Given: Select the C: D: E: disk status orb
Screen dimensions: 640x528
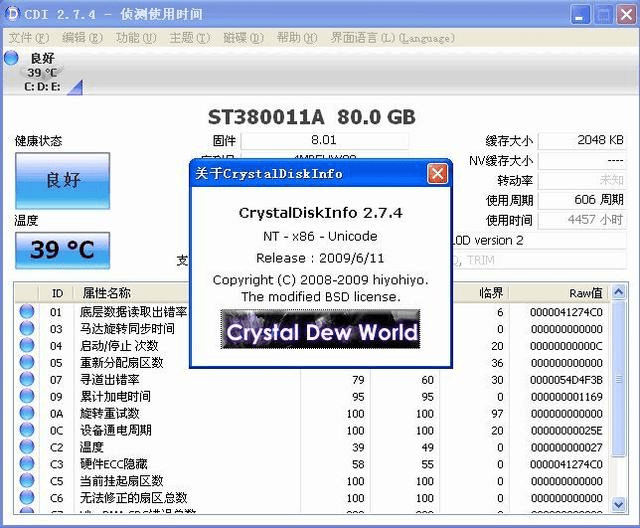Looking at the screenshot, I should pos(11,58).
